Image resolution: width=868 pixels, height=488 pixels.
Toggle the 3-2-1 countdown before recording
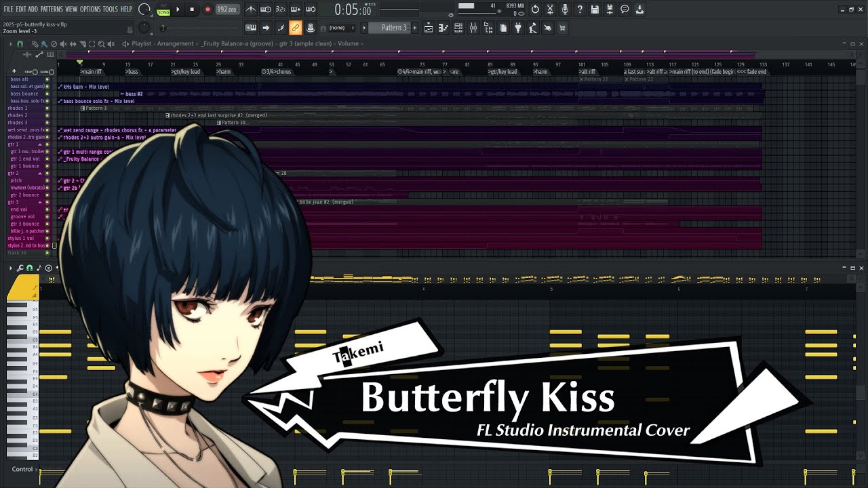(281, 9)
